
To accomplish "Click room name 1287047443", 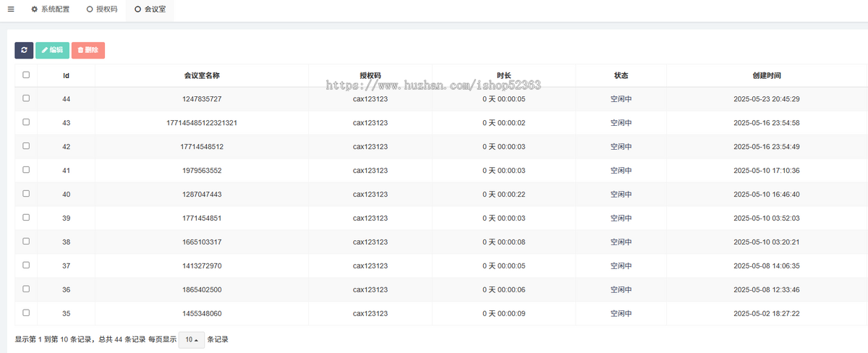I will tap(202, 195).
